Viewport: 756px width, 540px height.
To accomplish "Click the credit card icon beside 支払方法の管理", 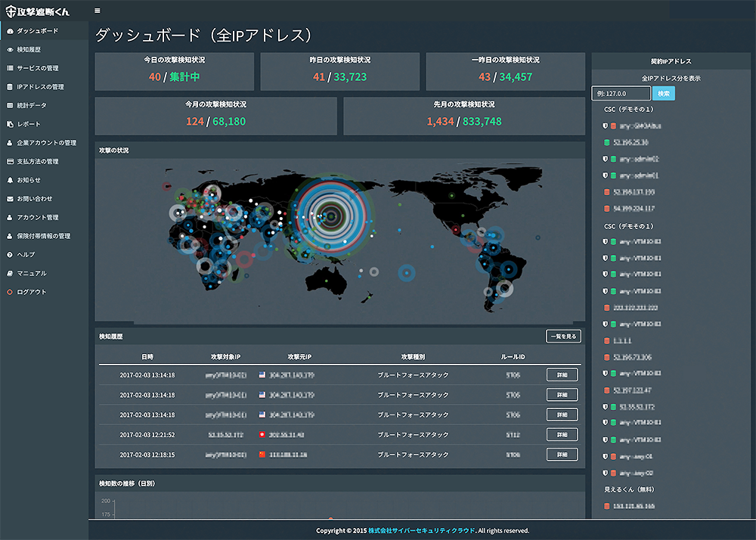I will (9, 161).
